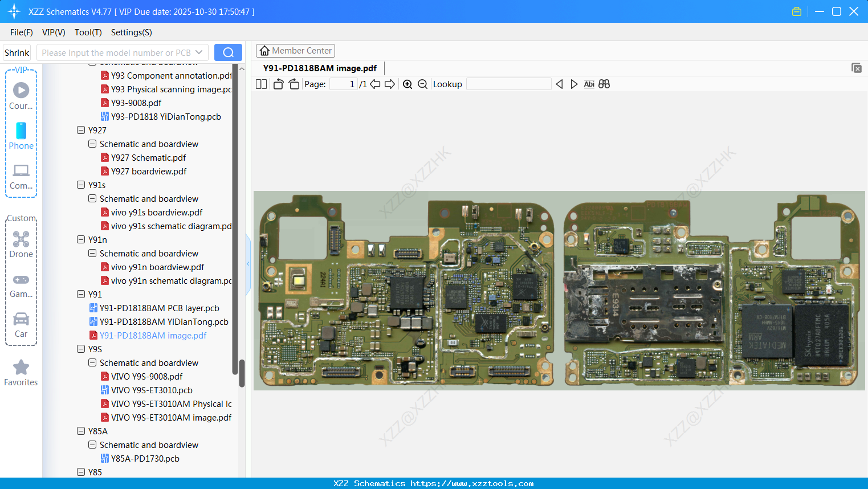Go to next page with right arrow

(x=390, y=84)
